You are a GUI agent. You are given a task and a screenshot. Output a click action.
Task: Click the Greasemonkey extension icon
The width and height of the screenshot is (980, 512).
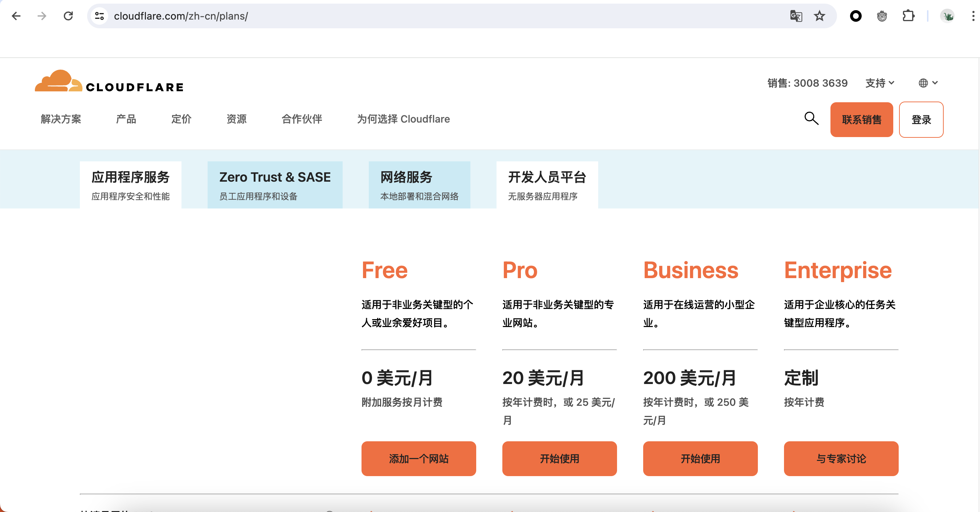882,16
